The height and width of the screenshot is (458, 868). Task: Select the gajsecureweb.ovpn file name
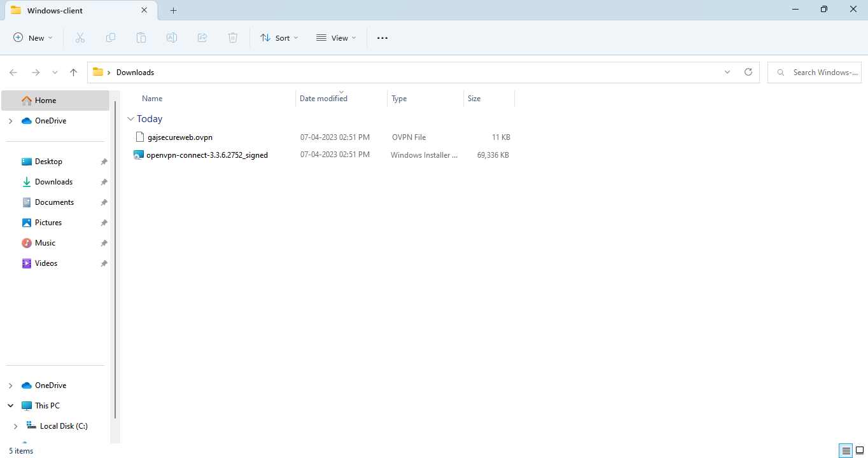pyautogui.click(x=180, y=137)
